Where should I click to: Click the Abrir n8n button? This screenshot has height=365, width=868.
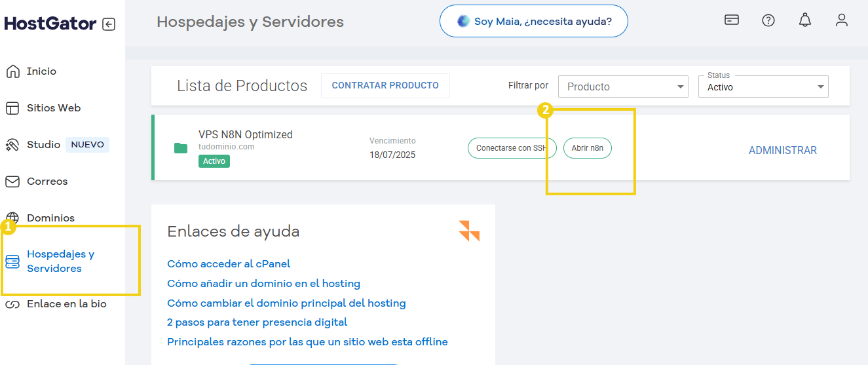click(x=588, y=148)
